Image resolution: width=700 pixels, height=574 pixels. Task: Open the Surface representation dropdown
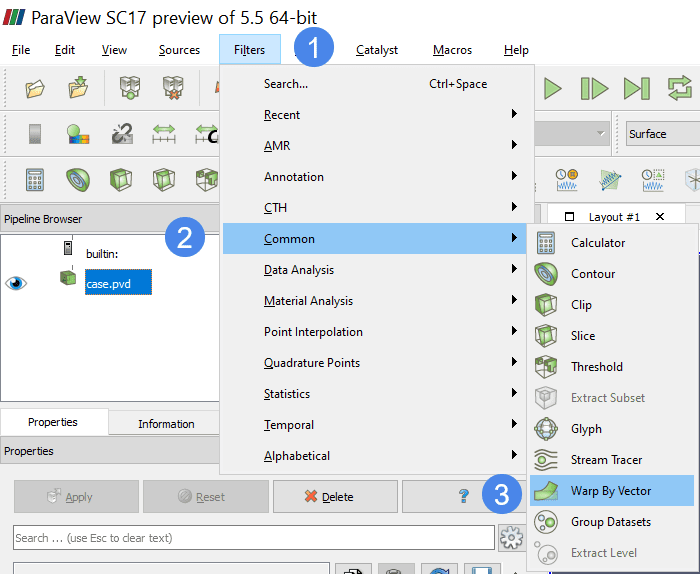coord(660,134)
